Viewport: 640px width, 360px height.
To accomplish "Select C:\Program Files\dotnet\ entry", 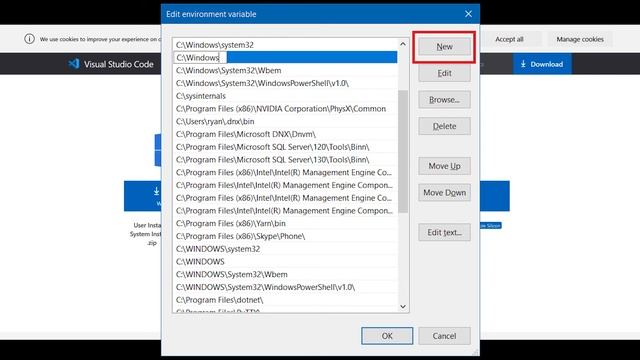I will 285,300.
